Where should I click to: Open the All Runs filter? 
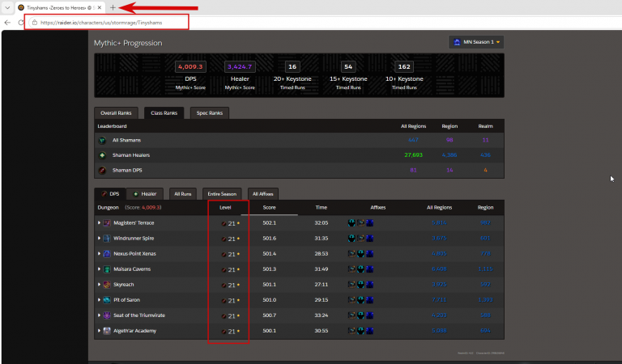tap(183, 193)
